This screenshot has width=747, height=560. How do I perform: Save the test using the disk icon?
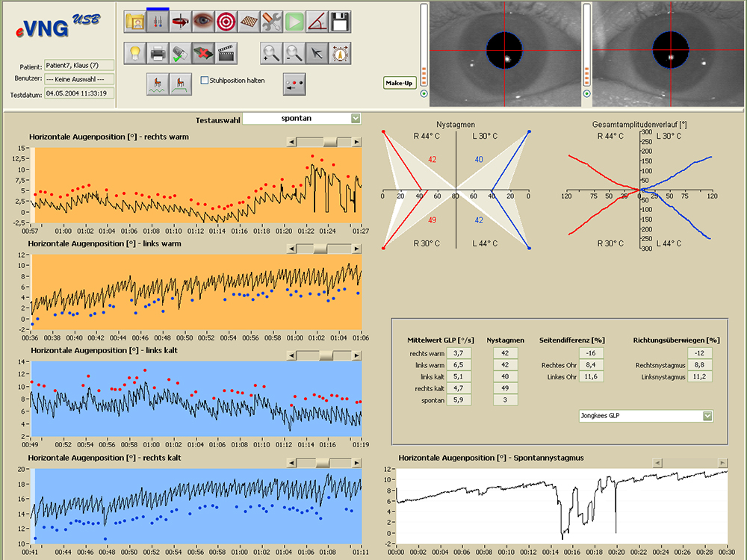click(341, 22)
